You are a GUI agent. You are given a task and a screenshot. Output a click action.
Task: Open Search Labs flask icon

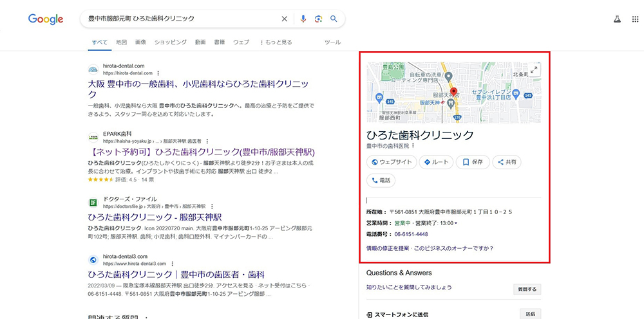[x=617, y=19]
